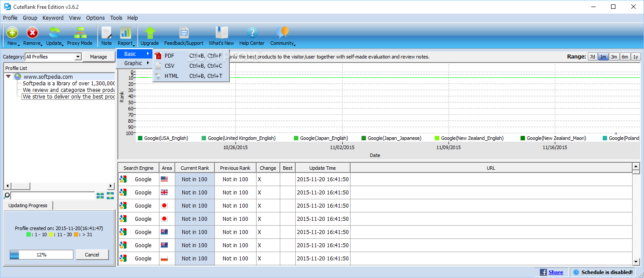Click the Update toolbar icon
This screenshot has height=278, width=644.
tap(54, 33)
